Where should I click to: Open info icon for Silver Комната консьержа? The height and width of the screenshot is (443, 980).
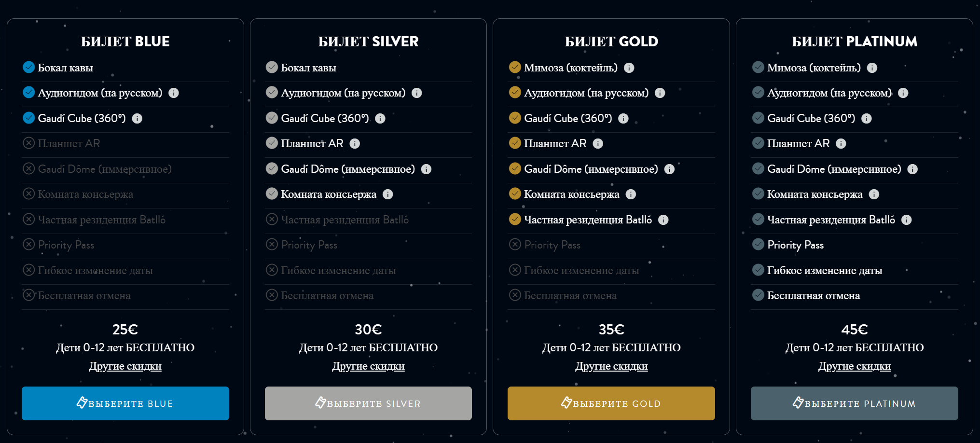click(x=388, y=194)
